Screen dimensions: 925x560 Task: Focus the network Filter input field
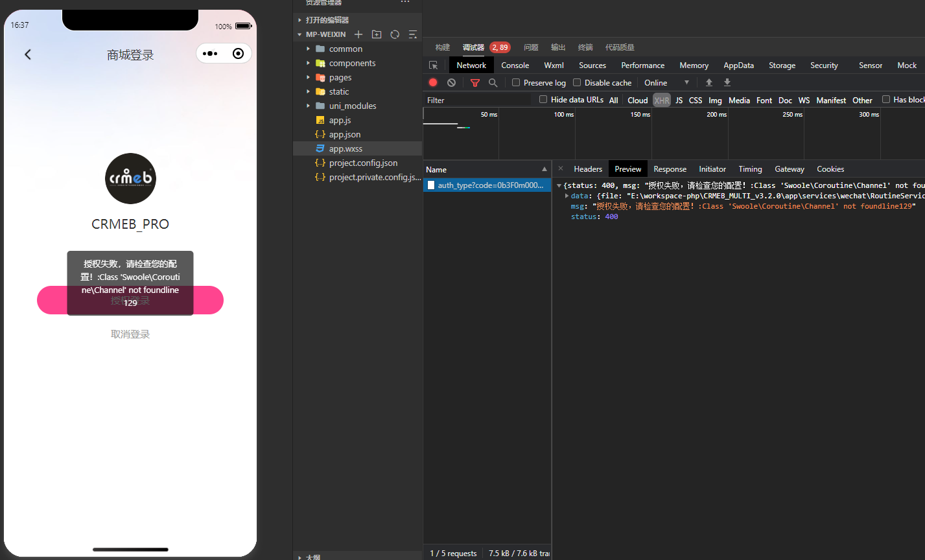click(x=479, y=100)
